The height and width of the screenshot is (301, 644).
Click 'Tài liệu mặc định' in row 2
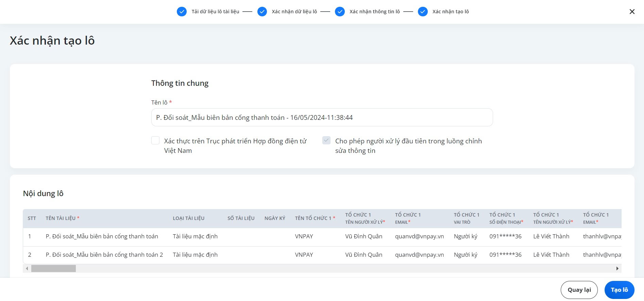[x=195, y=255]
